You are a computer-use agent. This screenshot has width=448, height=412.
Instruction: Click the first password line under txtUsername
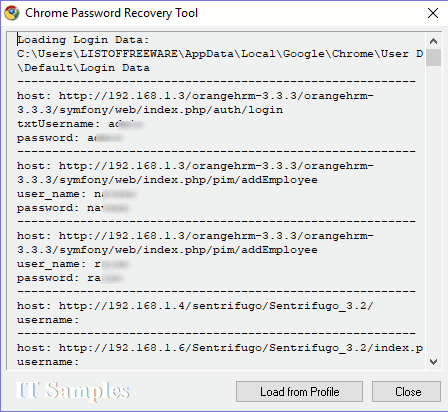click(70, 138)
